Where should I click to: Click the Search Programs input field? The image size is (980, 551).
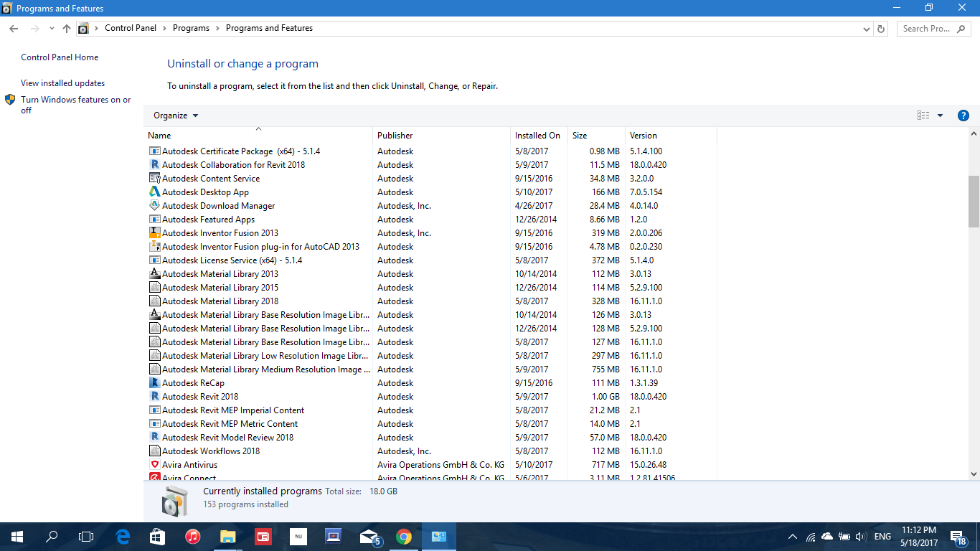click(933, 29)
